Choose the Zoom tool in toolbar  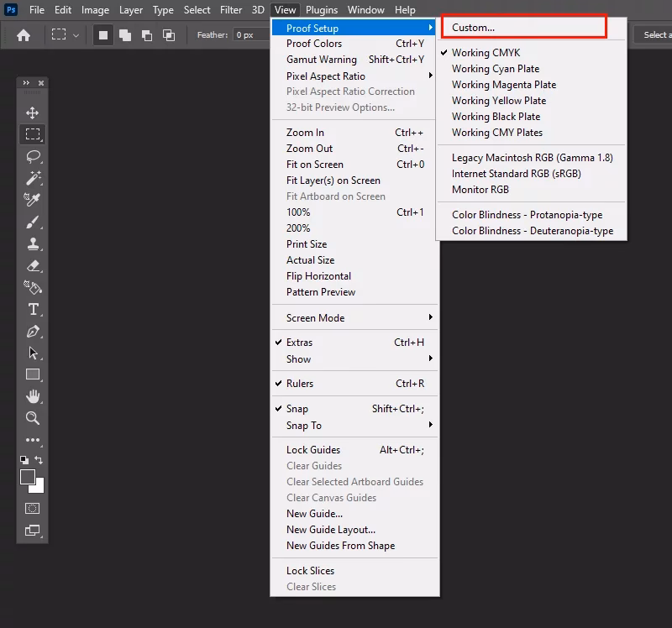pyautogui.click(x=33, y=418)
